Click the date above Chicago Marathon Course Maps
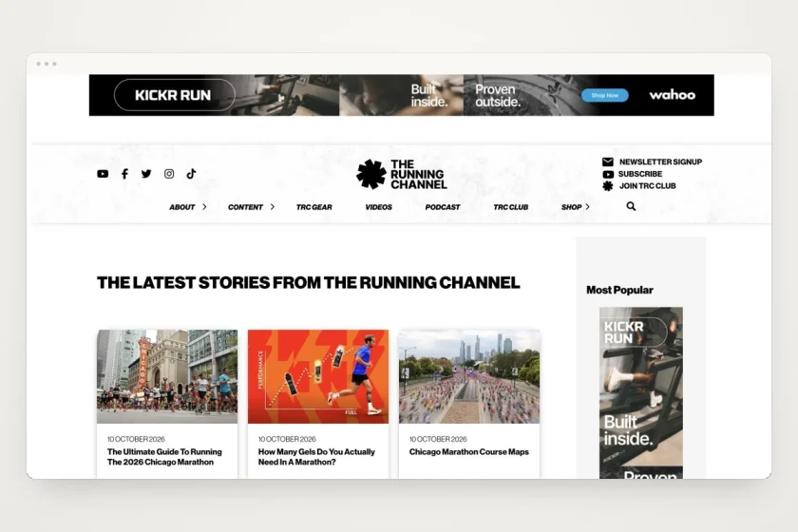Screen dimensions: 798x532 click(x=438, y=439)
